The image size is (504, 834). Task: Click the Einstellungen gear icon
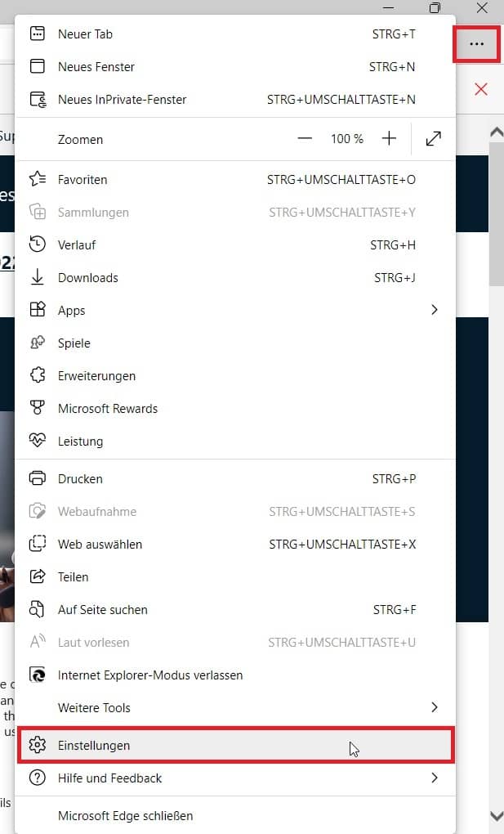38,746
